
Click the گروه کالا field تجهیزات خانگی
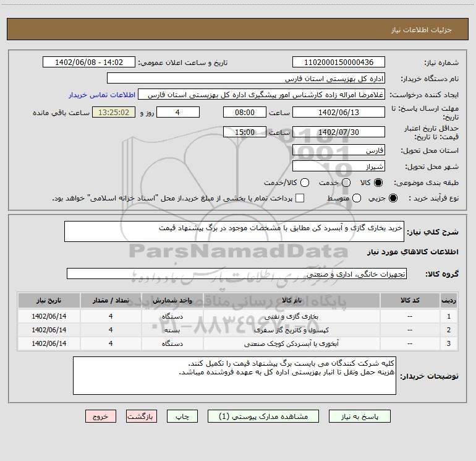pos(237,274)
